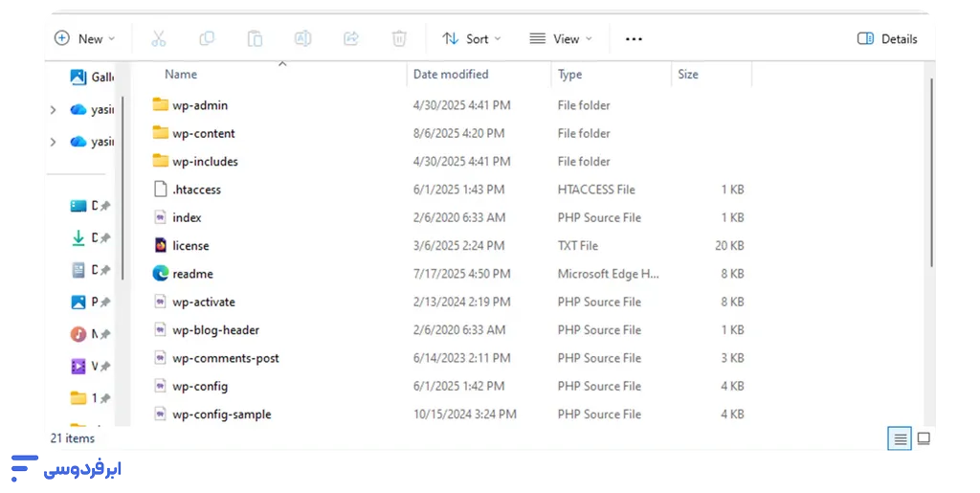This screenshot has width=980, height=493.
Task: Open the Sort dropdown menu
Action: tap(472, 38)
